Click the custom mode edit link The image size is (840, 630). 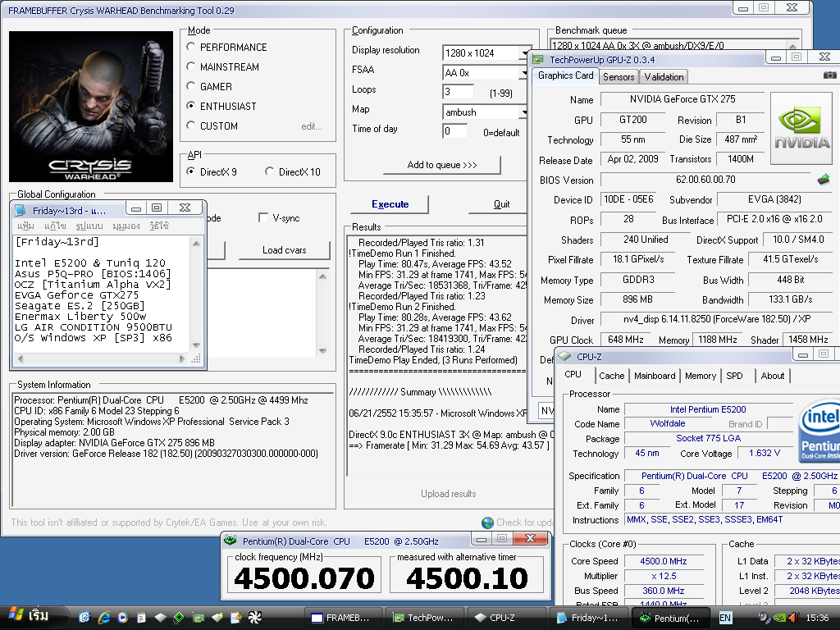pos(311,126)
